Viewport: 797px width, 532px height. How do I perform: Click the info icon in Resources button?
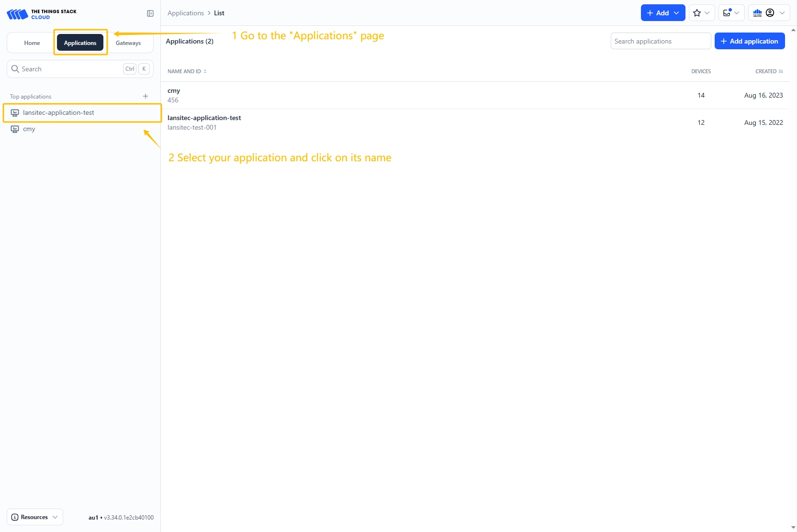[15, 517]
